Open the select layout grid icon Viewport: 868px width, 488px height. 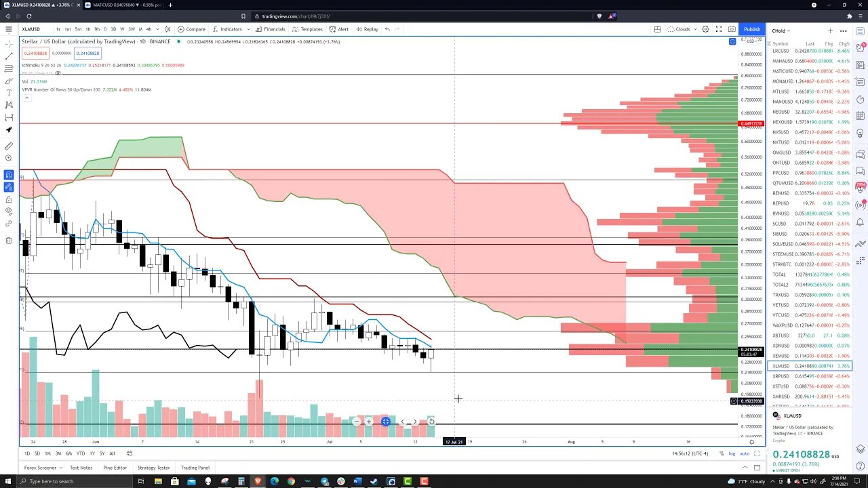pyautogui.click(x=657, y=29)
